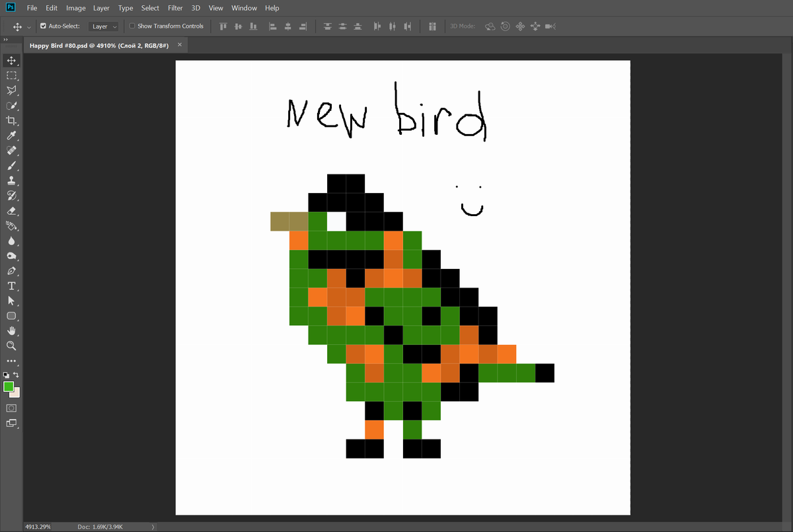
Task: Open Move tool preset picker arrow
Action: (30, 27)
